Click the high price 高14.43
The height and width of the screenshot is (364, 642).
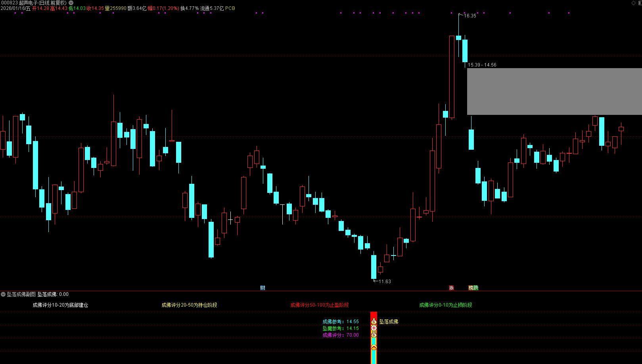pyautogui.click(x=59, y=8)
